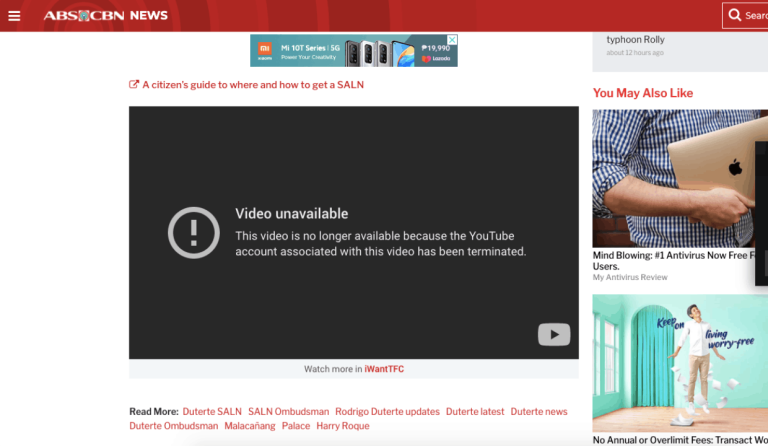Click the antivirus MacBook ad thumbnail
The width and height of the screenshot is (768, 446).
680,178
